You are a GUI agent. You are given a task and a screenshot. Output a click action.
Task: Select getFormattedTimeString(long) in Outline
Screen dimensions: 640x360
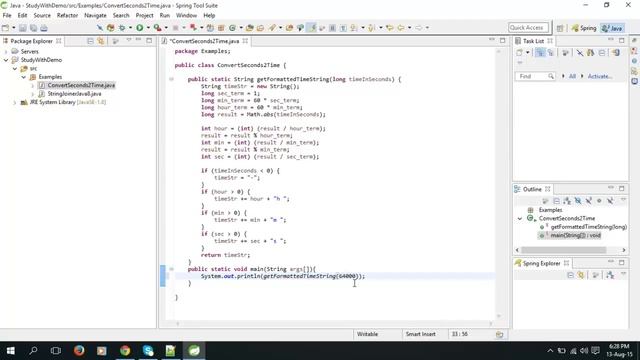[x=588, y=227]
